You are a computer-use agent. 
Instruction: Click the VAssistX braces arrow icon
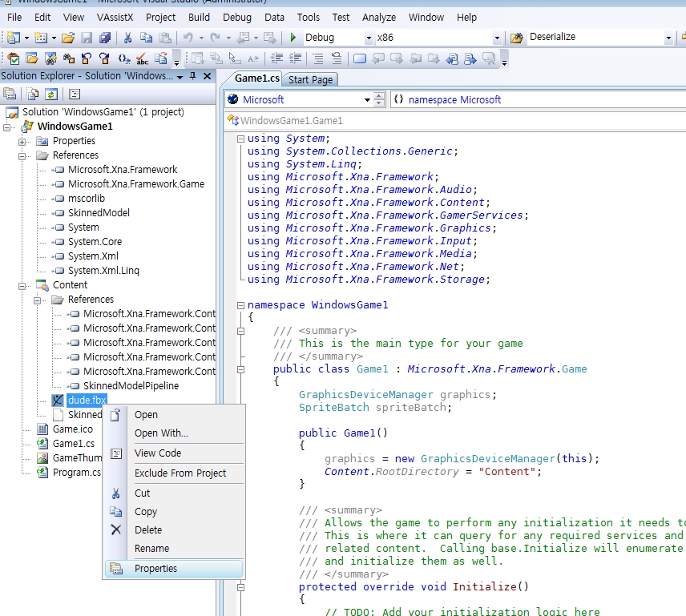124,58
